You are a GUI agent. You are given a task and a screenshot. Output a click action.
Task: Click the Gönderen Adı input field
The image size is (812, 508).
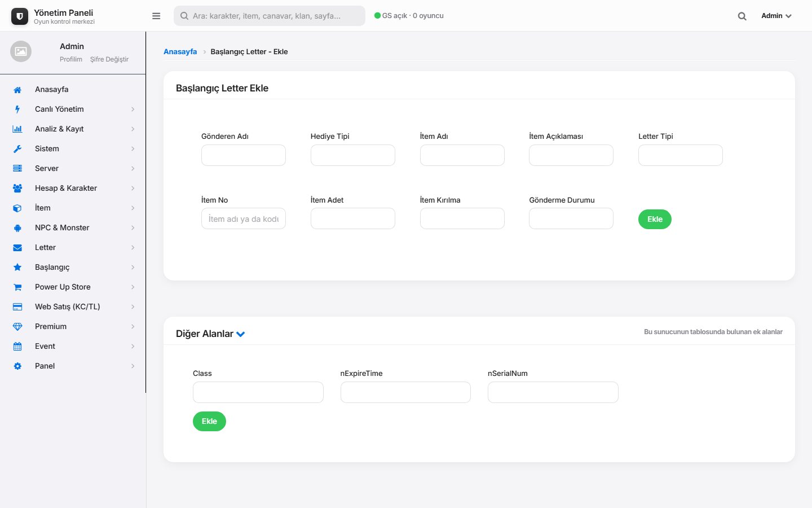tap(244, 155)
